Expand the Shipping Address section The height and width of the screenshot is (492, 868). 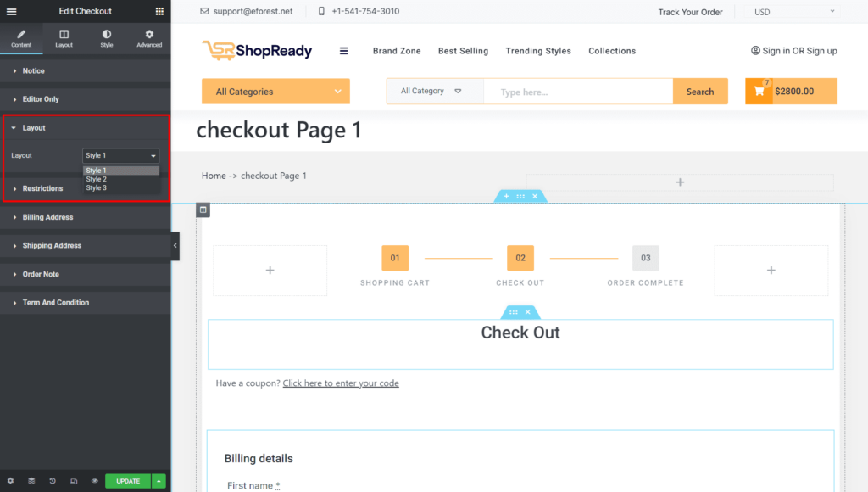point(86,245)
